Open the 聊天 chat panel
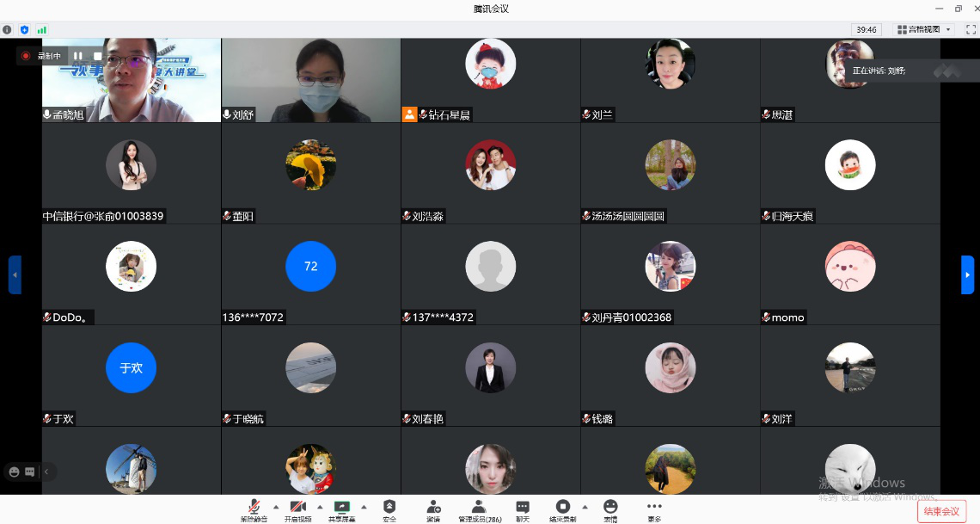The width and height of the screenshot is (980, 524). pos(523,510)
